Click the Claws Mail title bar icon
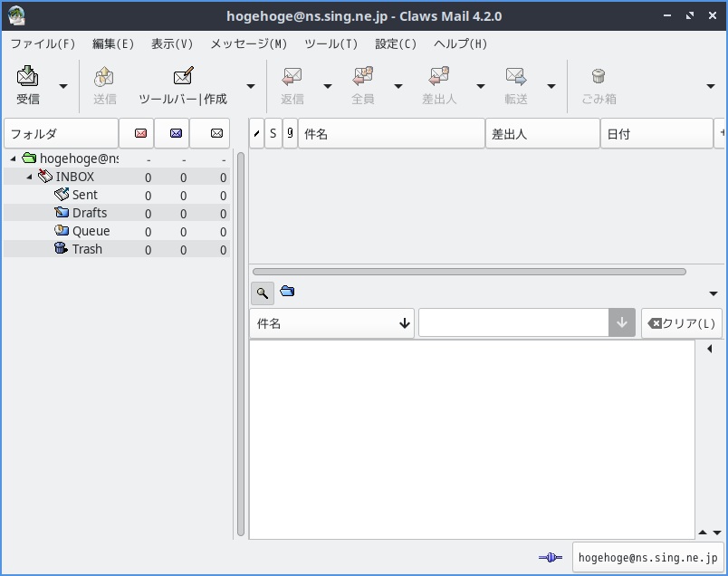The image size is (728, 576). [x=16, y=15]
